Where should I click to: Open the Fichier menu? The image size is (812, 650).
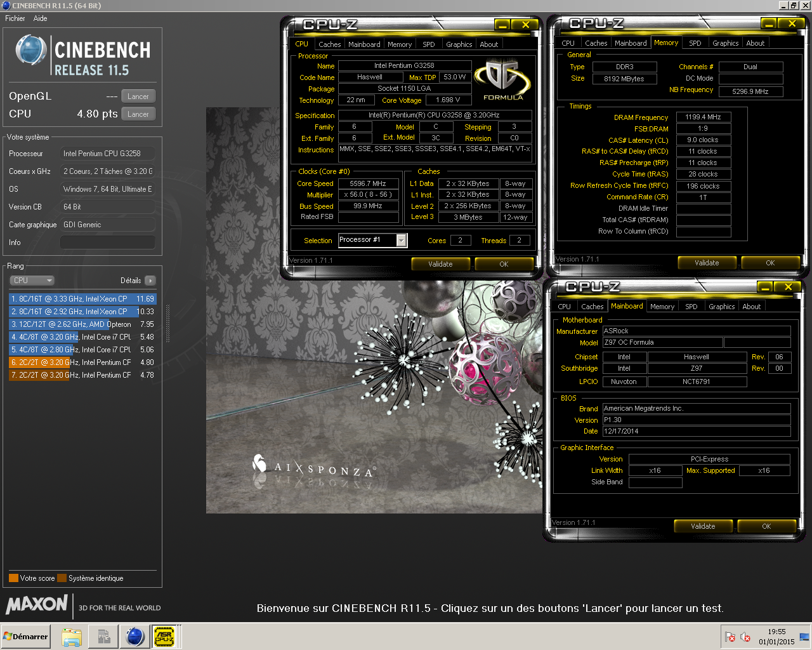(15, 18)
